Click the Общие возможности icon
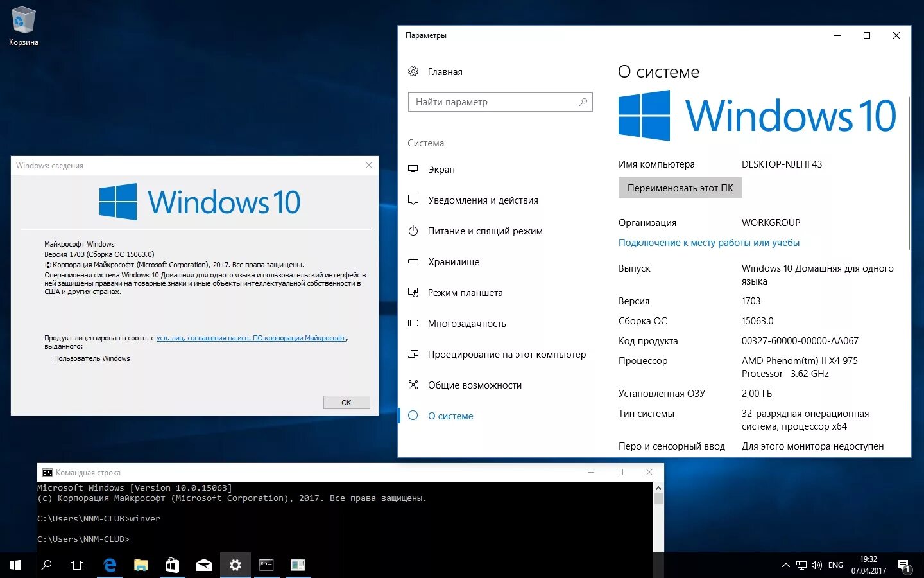924x578 pixels. [x=413, y=385]
